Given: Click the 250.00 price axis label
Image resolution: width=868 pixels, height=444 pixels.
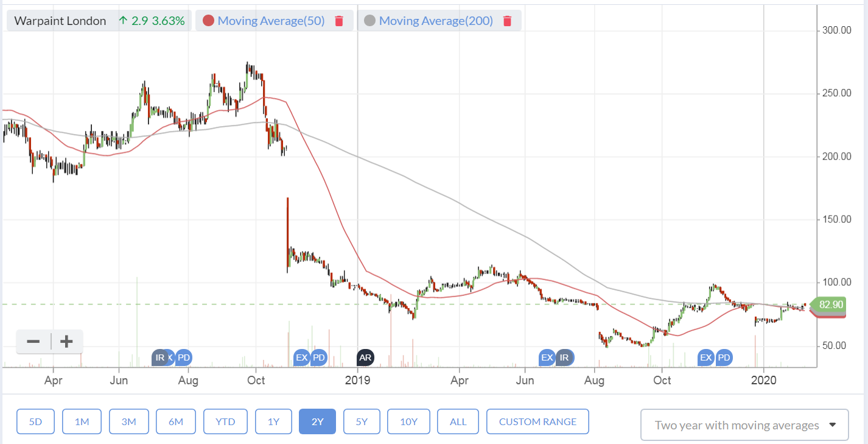Looking at the screenshot, I should tap(836, 93).
